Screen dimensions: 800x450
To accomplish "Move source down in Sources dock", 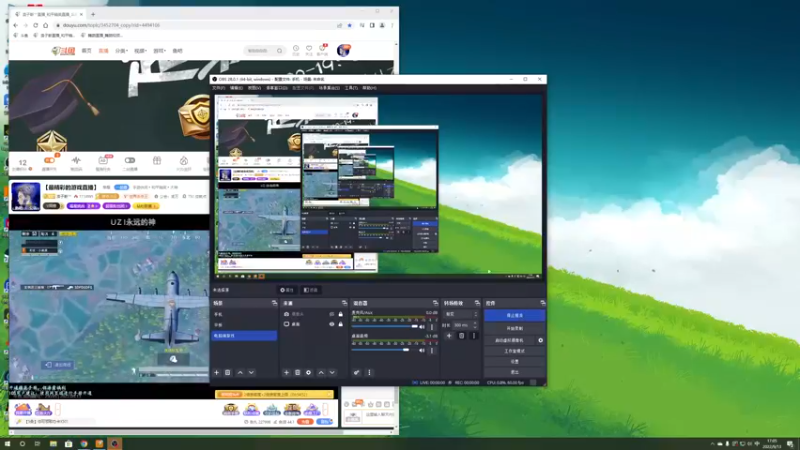I will tap(332, 372).
